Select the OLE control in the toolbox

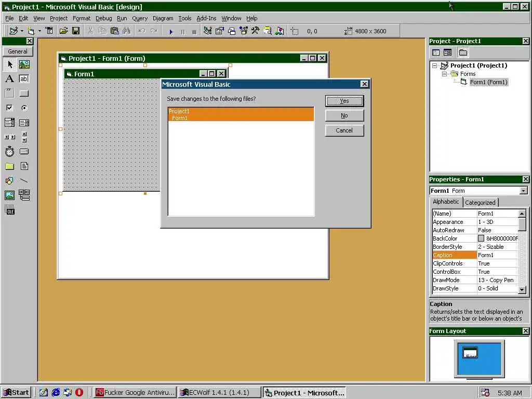[9, 210]
